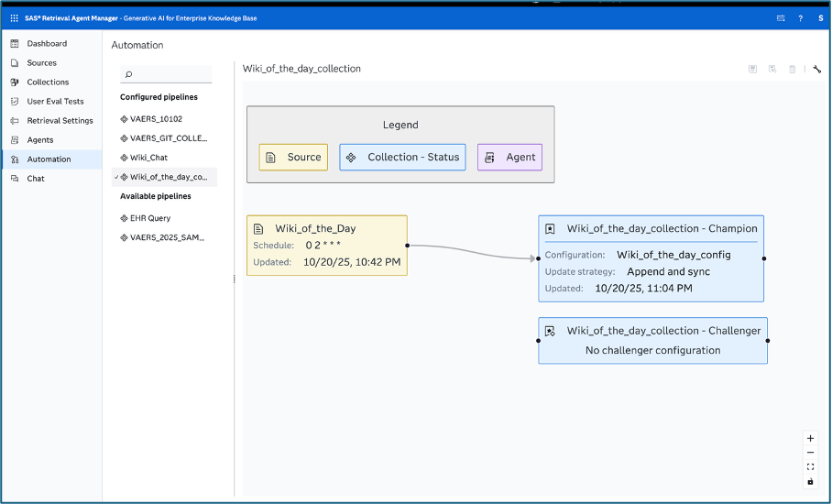Click the Champion node star icon
Image resolution: width=832 pixels, height=504 pixels.
(x=550, y=229)
